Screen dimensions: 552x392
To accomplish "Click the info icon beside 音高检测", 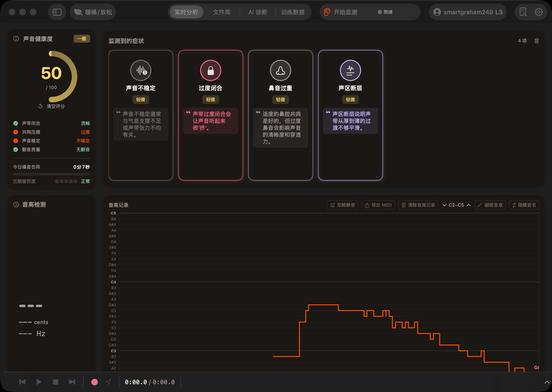I will pos(16,205).
